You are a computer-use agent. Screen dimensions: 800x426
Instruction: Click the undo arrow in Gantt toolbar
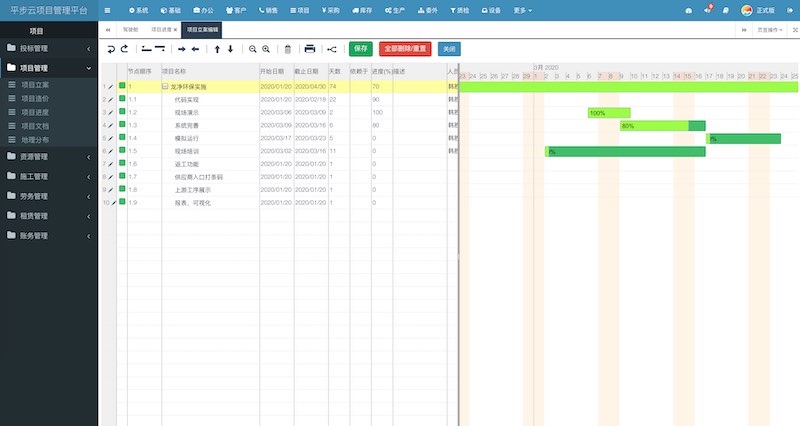point(111,49)
